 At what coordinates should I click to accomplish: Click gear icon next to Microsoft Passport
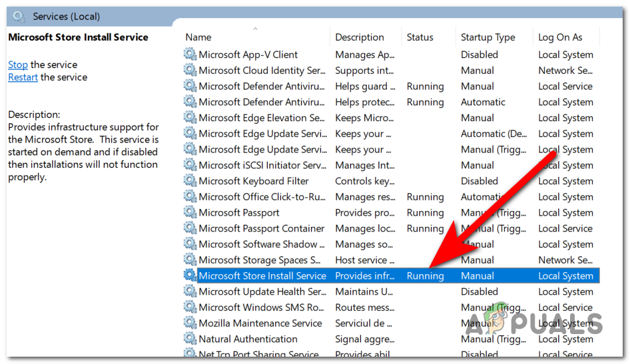(x=190, y=213)
